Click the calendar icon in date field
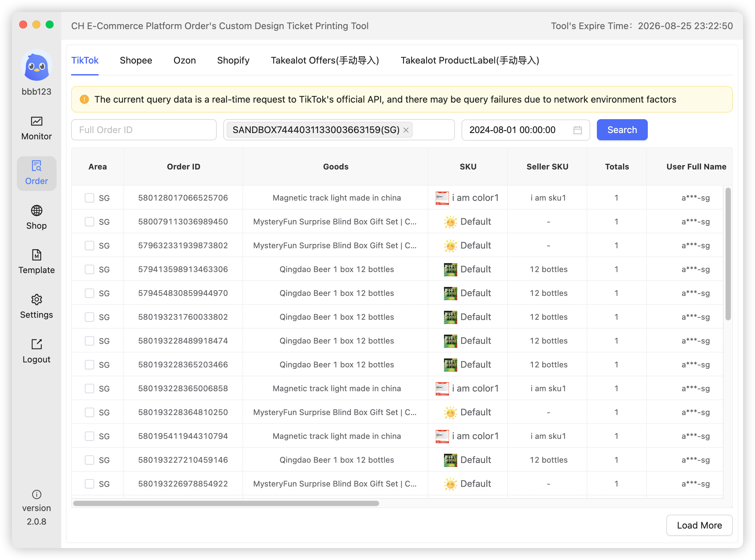This screenshot has width=755, height=560. click(x=578, y=130)
